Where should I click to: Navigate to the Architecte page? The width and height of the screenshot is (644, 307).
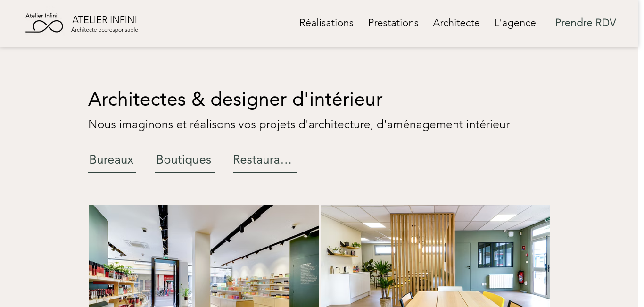[456, 23]
